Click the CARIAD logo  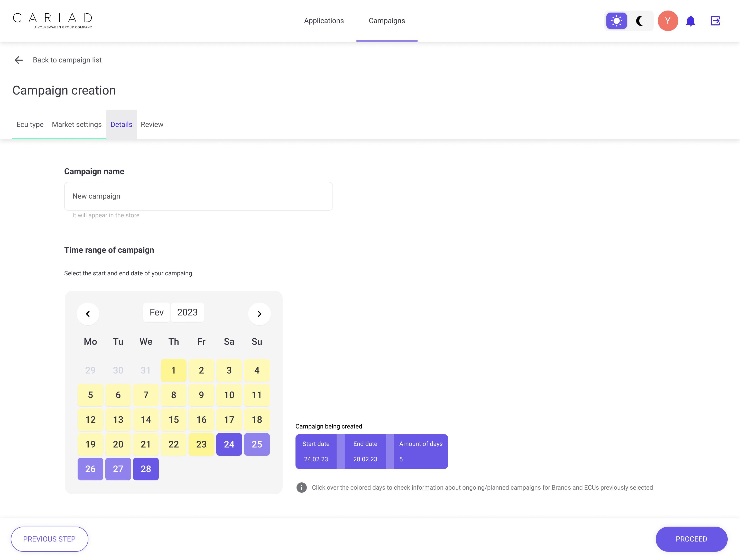coord(52,21)
